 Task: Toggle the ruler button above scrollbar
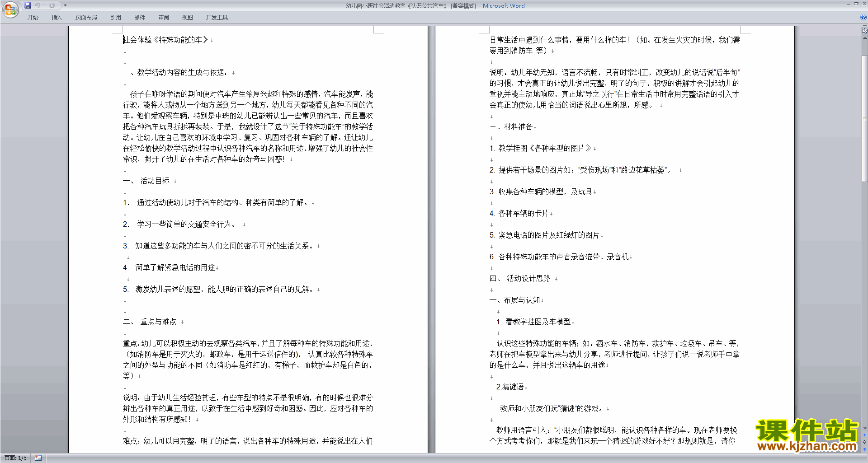click(864, 31)
